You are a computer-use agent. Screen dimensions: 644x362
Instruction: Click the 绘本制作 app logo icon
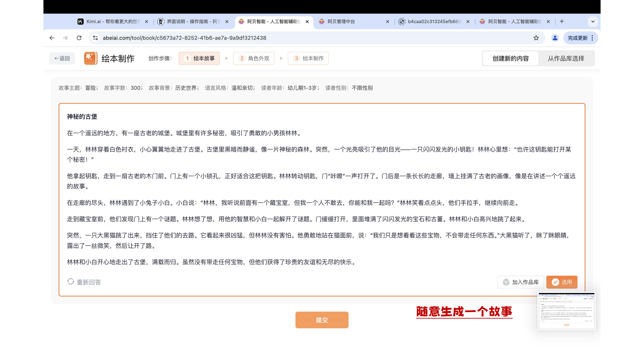click(90, 58)
